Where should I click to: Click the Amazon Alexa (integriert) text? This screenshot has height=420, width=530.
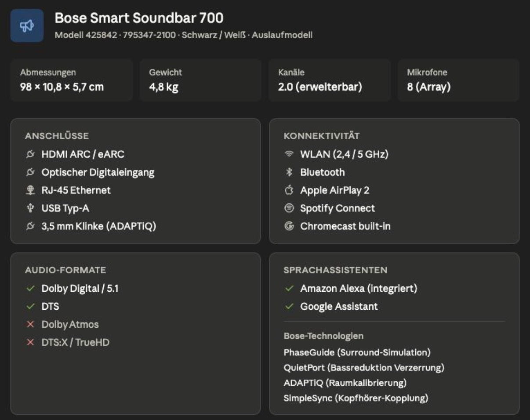[359, 289]
